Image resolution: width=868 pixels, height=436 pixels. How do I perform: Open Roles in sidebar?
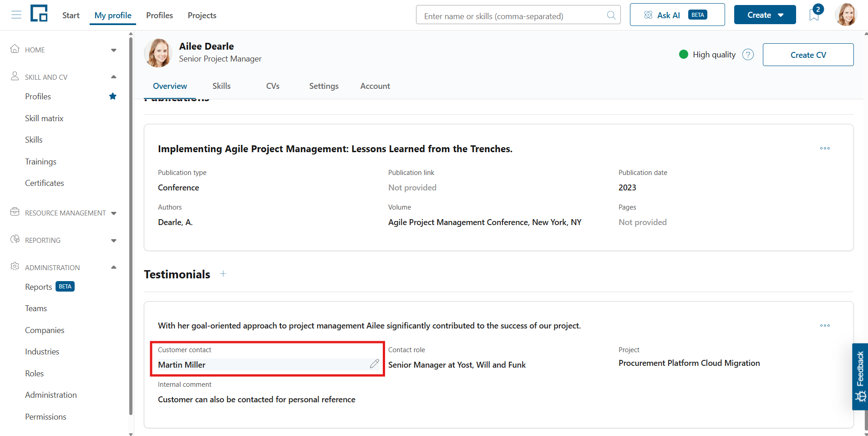pos(35,374)
